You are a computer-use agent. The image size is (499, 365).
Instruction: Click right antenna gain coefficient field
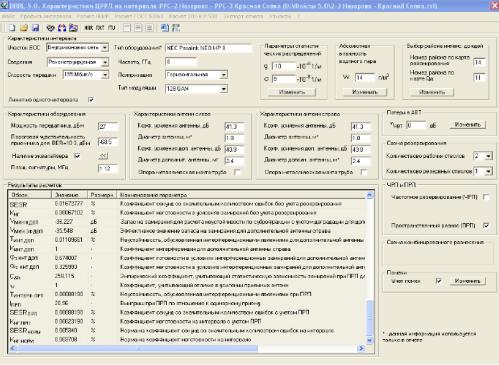(361, 127)
